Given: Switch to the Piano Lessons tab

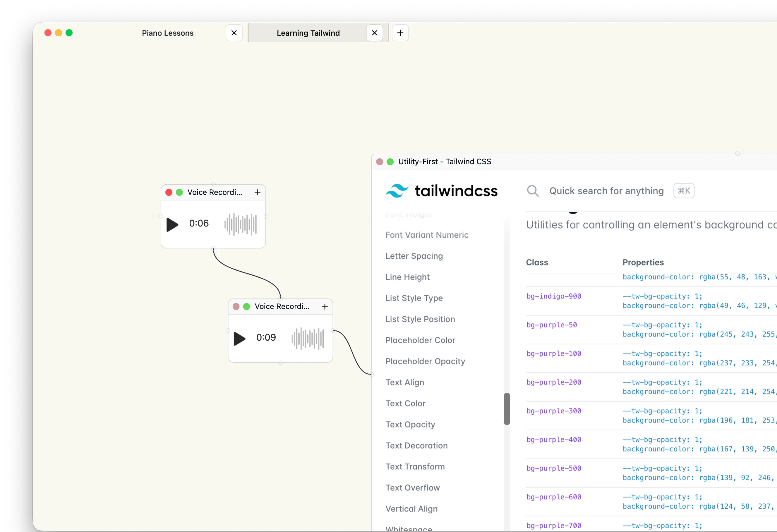Looking at the screenshot, I should [x=167, y=32].
